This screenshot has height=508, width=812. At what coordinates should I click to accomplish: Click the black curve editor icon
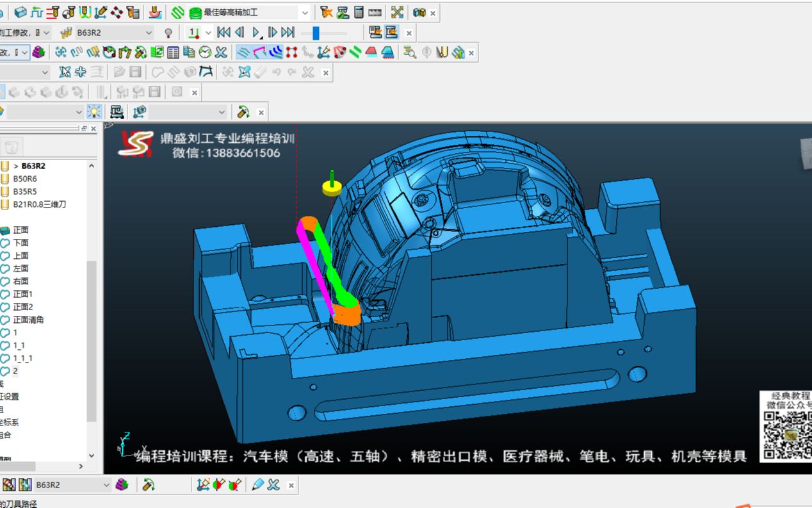point(206,72)
